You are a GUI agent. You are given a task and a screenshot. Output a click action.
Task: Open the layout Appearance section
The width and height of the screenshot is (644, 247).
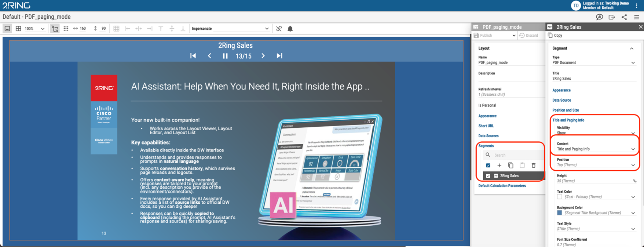[x=487, y=116]
